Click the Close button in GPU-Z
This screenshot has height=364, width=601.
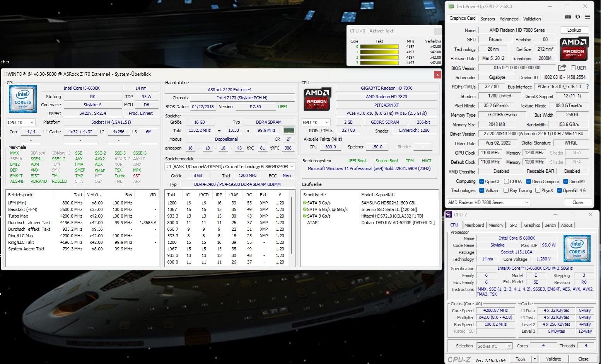pyautogui.click(x=577, y=202)
